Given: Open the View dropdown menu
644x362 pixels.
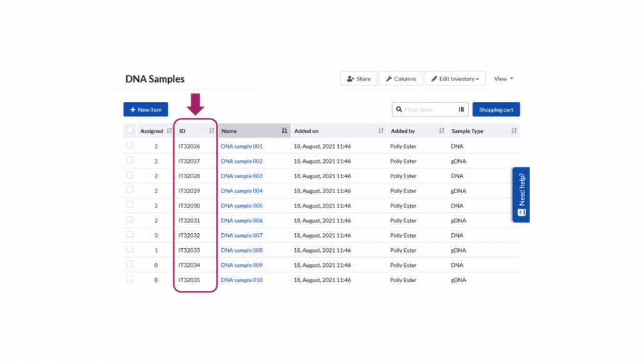Looking at the screenshot, I should click(503, 79).
